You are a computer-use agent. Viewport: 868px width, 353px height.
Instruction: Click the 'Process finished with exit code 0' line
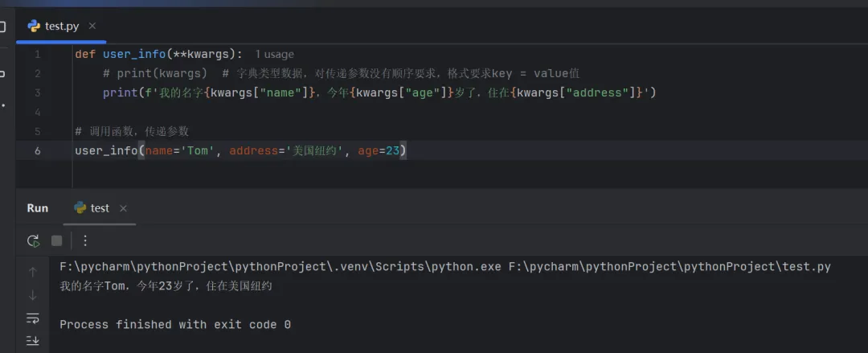[x=175, y=325]
